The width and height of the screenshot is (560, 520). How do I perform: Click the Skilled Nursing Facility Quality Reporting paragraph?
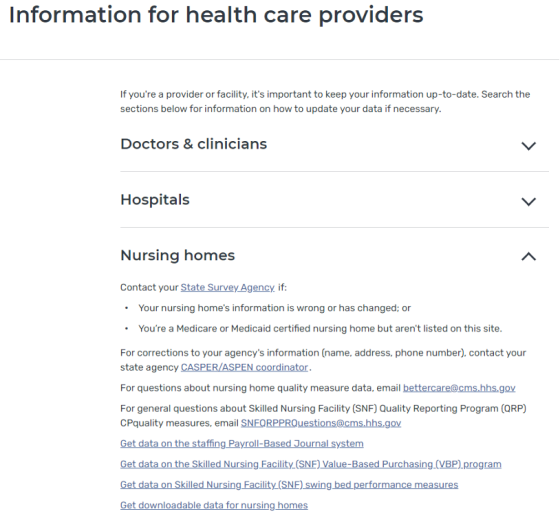[x=323, y=416]
